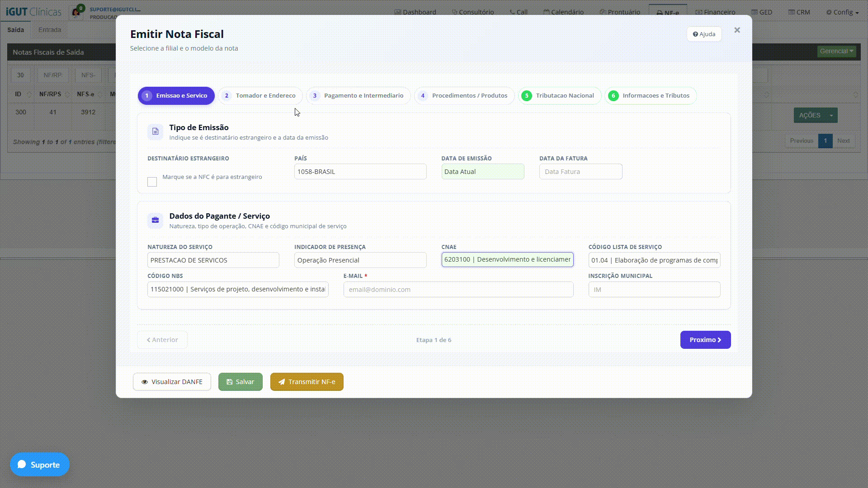Click the briefcase icon beside Dados do Pagante
Viewport: 868px width, 488px height.
(155, 220)
